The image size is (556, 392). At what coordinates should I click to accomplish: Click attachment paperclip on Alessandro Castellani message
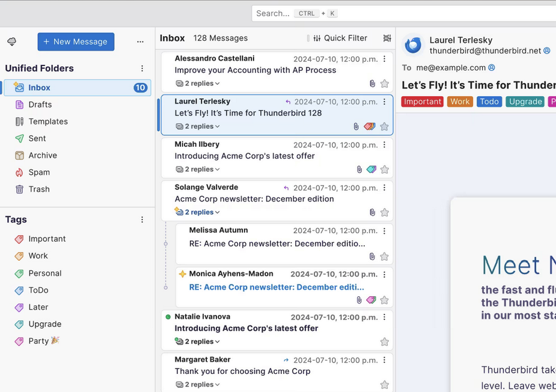tap(372, 84)
